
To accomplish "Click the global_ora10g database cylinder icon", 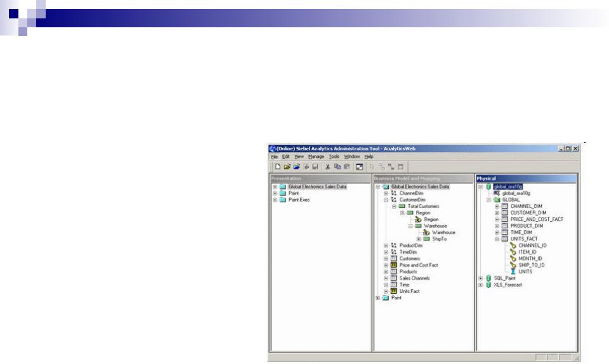I will (x=488, y=186).
